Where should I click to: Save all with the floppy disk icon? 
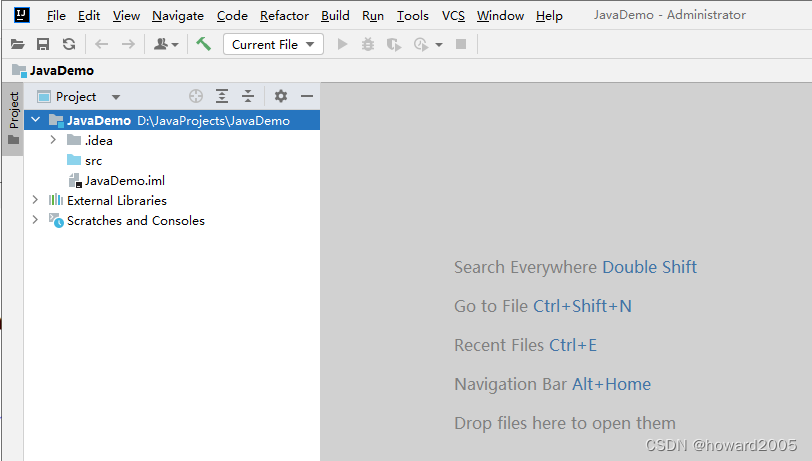[x=43, y=45]
